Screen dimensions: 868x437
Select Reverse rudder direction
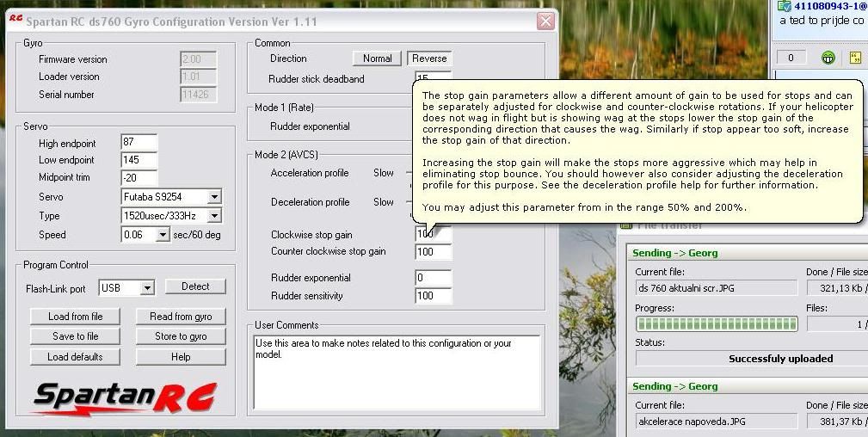pyautogui.click(x=429, y=58)
